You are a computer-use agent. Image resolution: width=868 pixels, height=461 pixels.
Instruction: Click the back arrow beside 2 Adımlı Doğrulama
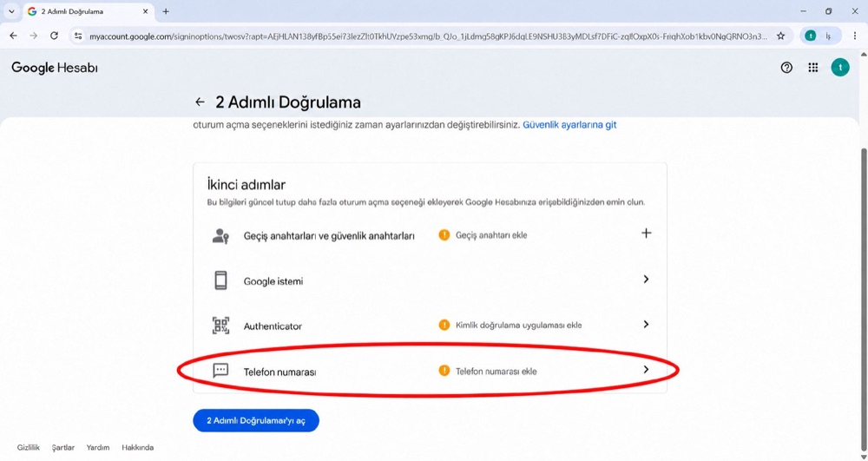pyautogui.click(x=200, y=102)
